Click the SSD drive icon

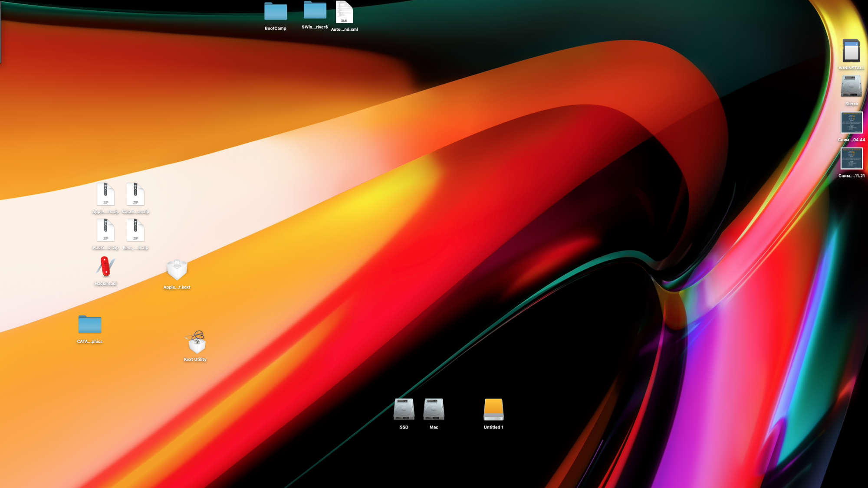[404, 409]
